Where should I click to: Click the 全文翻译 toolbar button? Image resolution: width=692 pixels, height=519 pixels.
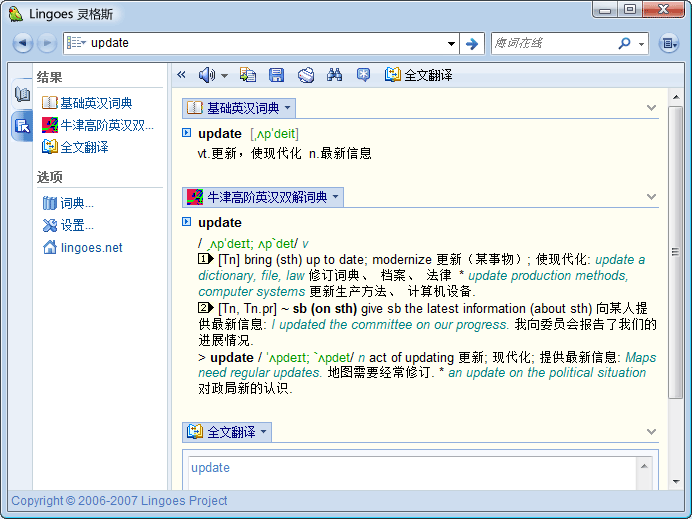click(x=418, y=75)
